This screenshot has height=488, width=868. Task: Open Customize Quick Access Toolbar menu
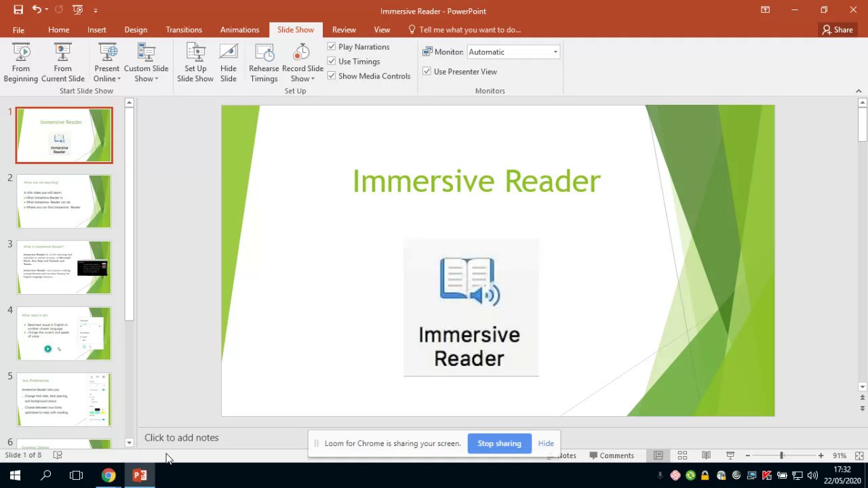click(96, 11)
